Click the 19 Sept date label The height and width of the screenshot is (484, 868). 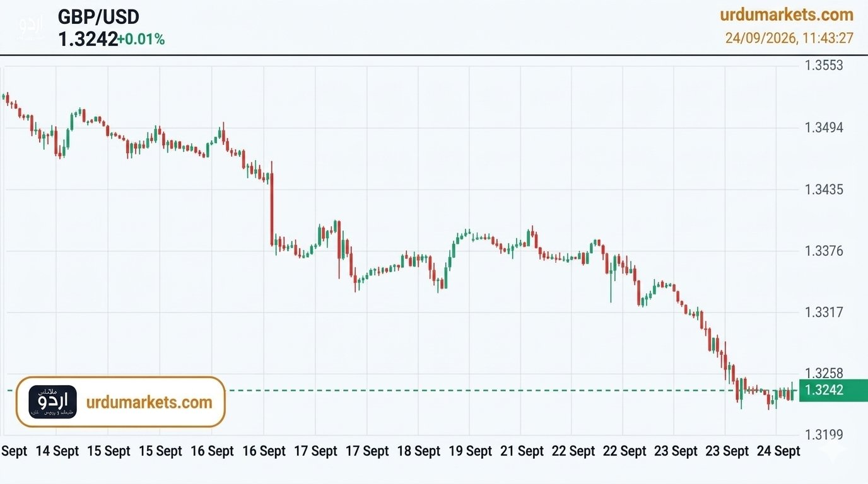coord(470,451)
